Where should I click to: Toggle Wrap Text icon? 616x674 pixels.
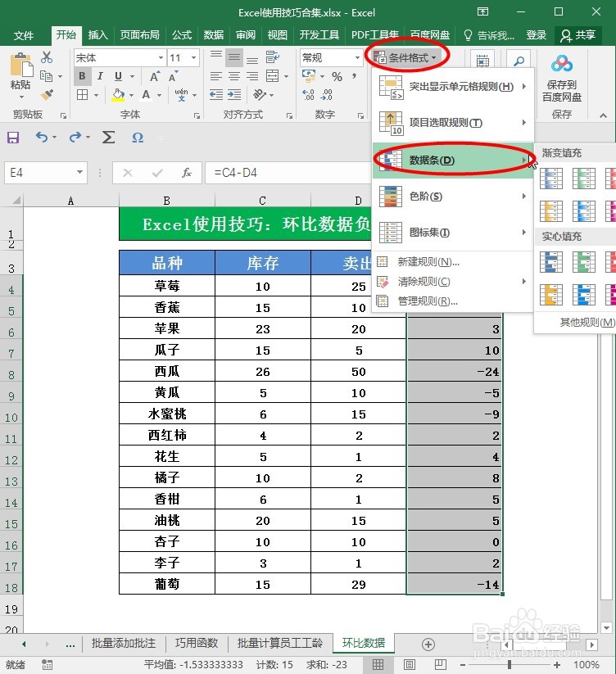272,57
